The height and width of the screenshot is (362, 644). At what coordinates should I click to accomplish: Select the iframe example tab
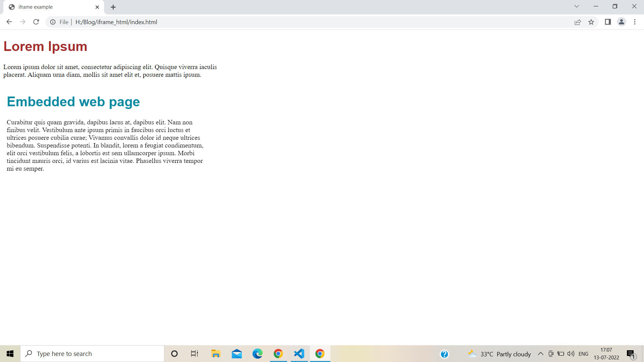point(50,7)
